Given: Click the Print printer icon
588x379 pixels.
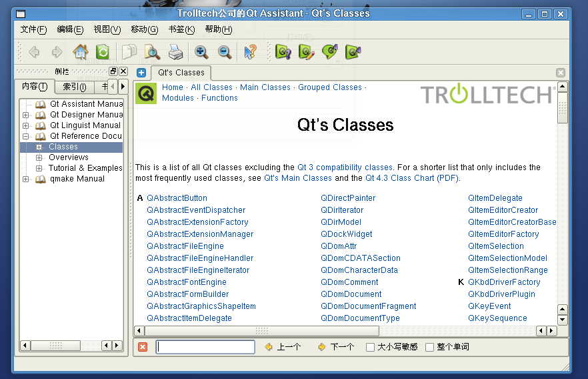Looking at the screenshot, I should pyautogui.click(x=175, y=52).
